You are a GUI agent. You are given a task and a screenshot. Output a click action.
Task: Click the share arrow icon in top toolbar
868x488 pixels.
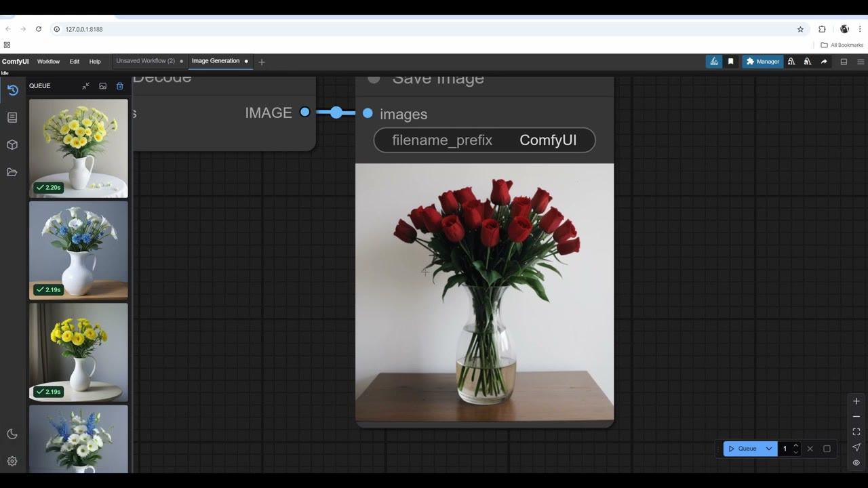824,62
